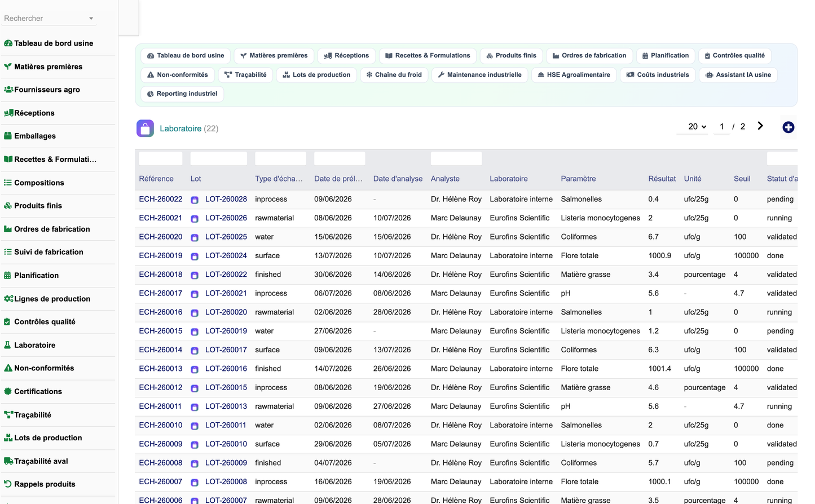Click the Analyste column filter field
Image resolution: width=815 pixels, height=504 pixels.
click(x=456, y=158)
